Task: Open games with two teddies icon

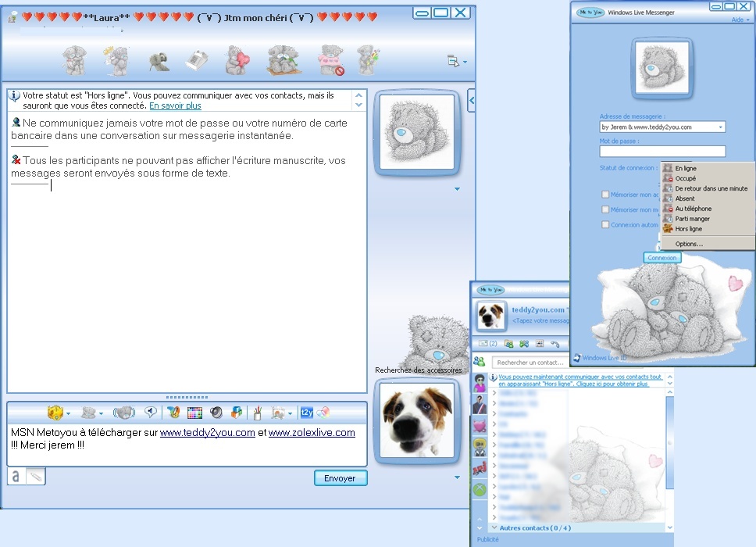Action: click(284, 60)
